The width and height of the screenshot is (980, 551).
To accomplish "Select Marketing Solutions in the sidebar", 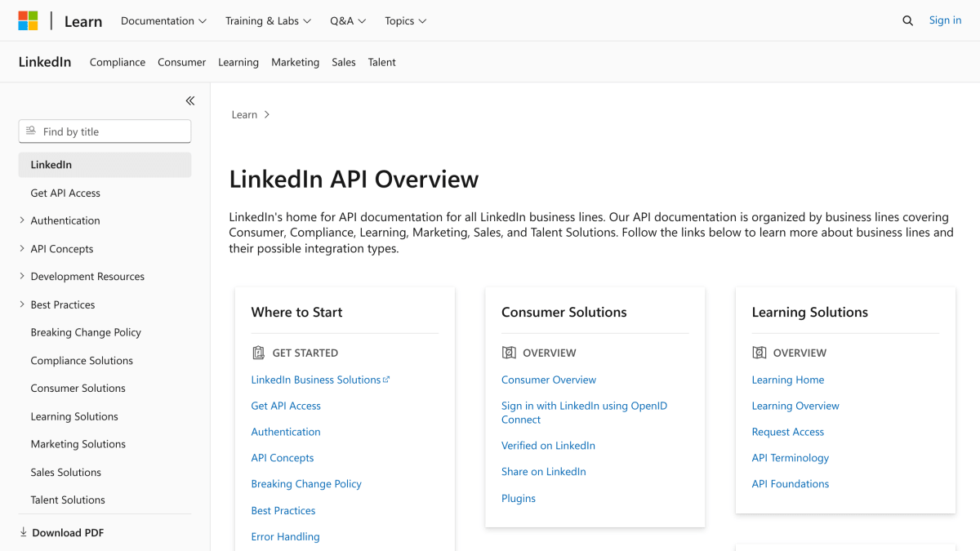I will [78, 444].
